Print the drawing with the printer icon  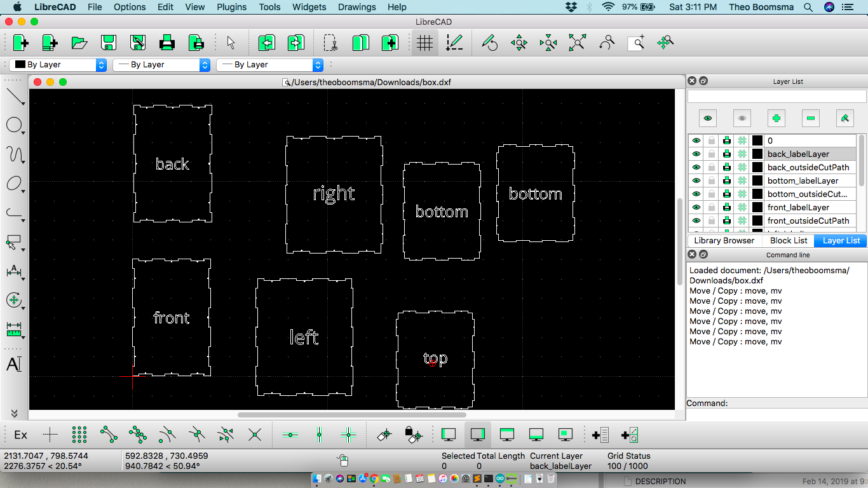166,43
